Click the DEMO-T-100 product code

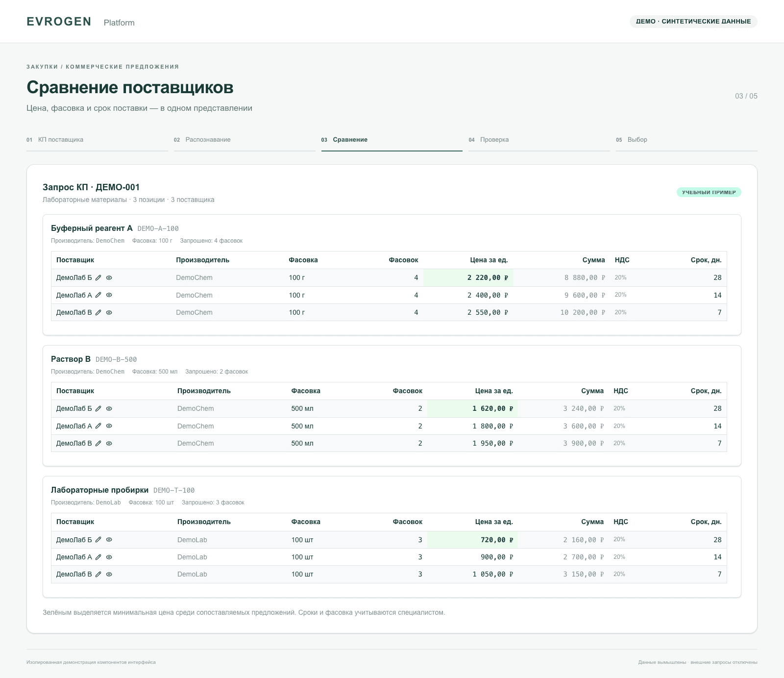coord(174,490)
